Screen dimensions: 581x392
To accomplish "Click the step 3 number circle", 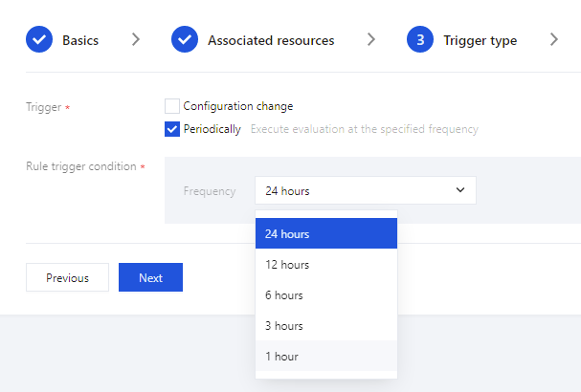I will point(420,40).
